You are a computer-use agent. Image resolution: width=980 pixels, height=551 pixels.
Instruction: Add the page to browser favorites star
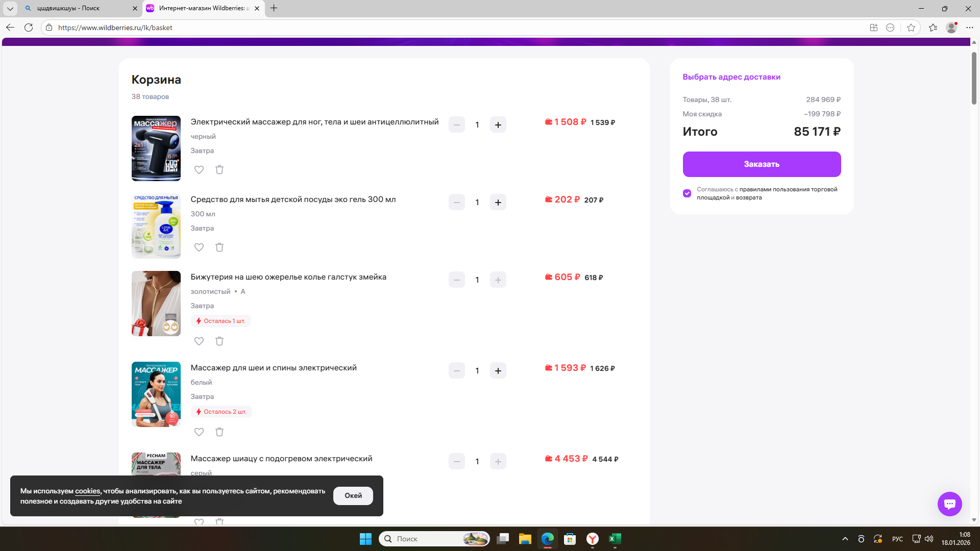911,28
